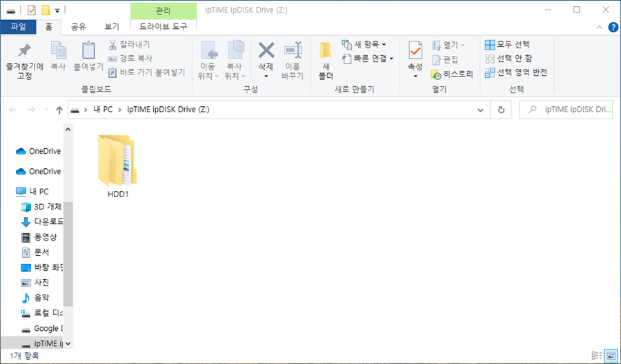Expand address bar history dropdown arrow
The height and width of the screenshot is (364, 621).
point(482,110)
